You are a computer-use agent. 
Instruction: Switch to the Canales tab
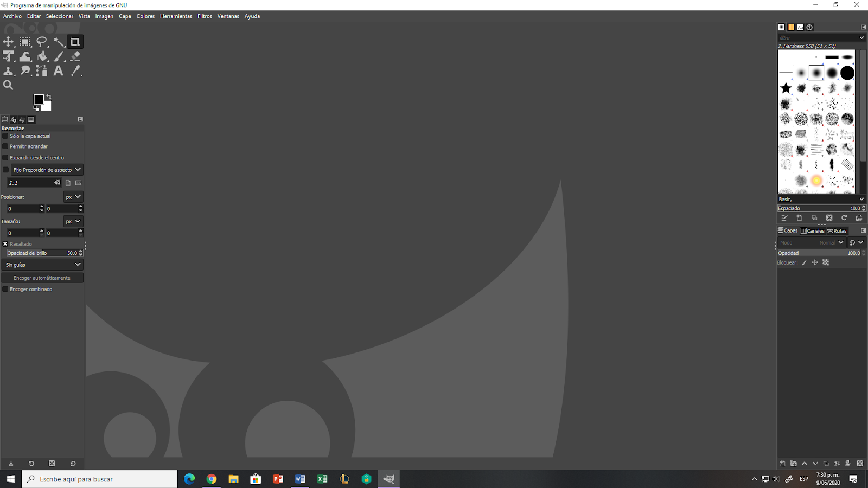[x=813, y=230]
